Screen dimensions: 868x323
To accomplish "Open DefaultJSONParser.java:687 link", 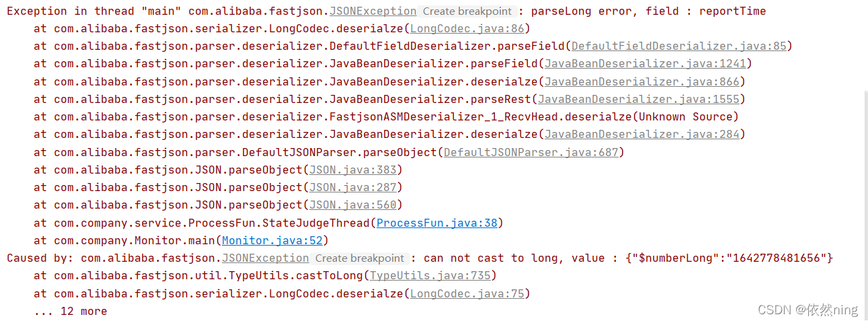I will coord(530,152).
